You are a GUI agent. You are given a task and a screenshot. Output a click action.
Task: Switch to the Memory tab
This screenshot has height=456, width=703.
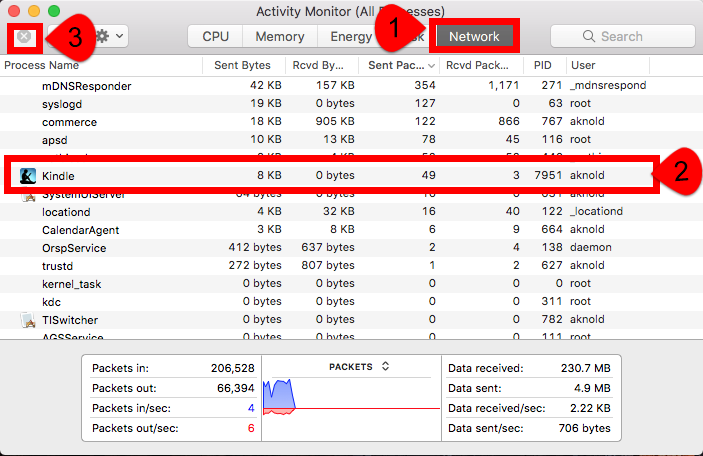coord(279,37)
